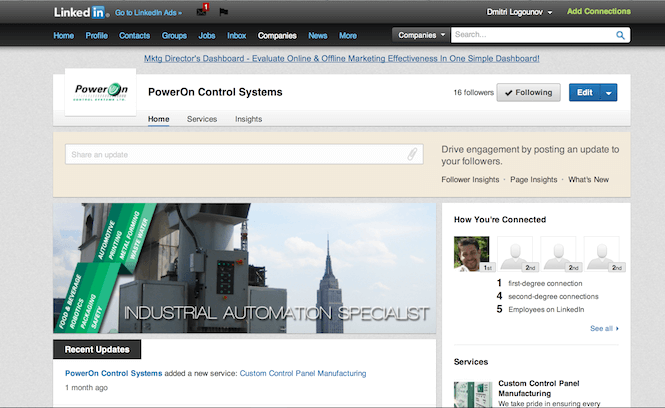Switch to the Insights tab

pyautogui.click(x=249, y=119)
